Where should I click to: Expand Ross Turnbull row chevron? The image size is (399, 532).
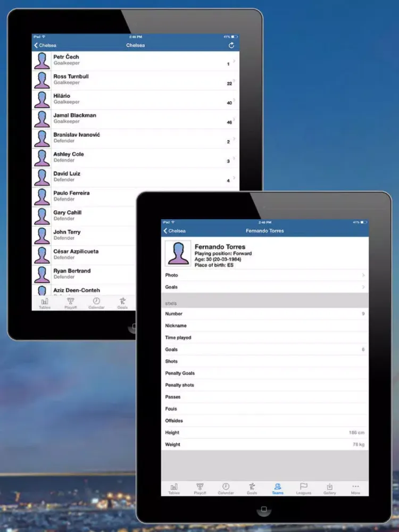[234, 81]
